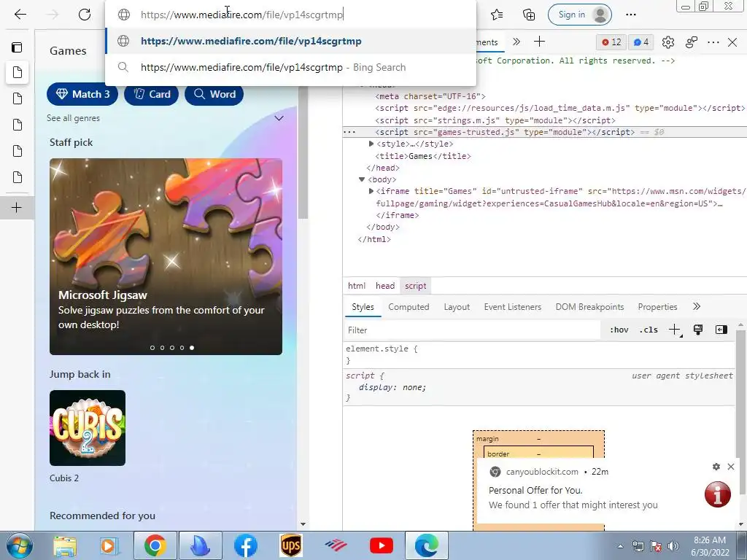Viewport: 747px width, 560px height.
Task: Open the Event Listeners tab
Action: coord(513,307)
